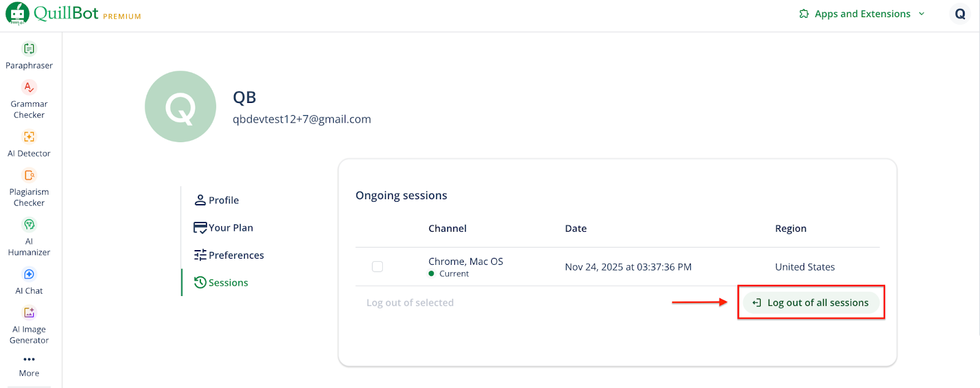This screenshot has height=388, width=980.
Task: Switch to the Preferences section
Action: (x=236, y=256)
